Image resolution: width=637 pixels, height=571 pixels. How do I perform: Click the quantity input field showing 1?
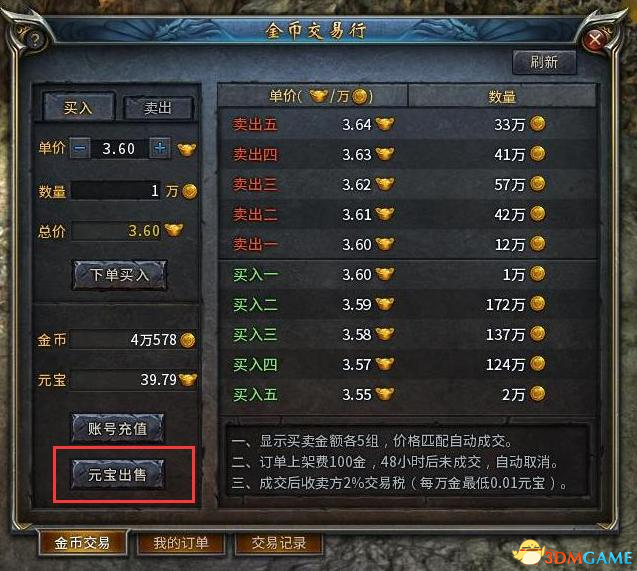tap(116, 190)
